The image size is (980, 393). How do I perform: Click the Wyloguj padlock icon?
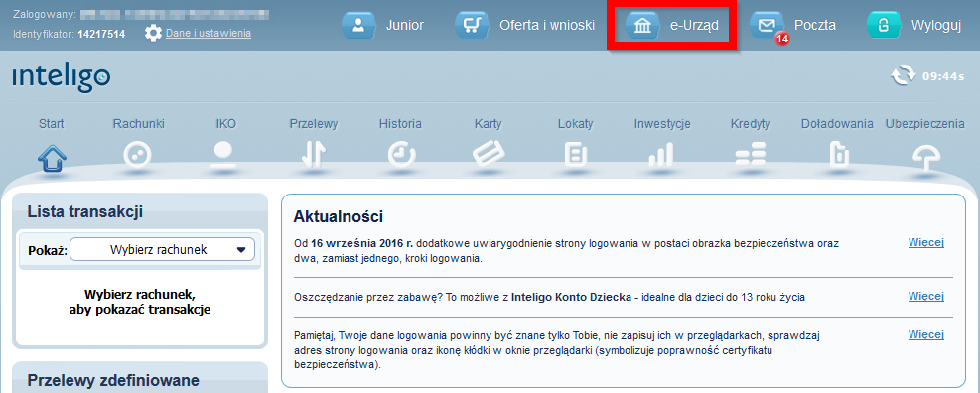tap(884, 26)
